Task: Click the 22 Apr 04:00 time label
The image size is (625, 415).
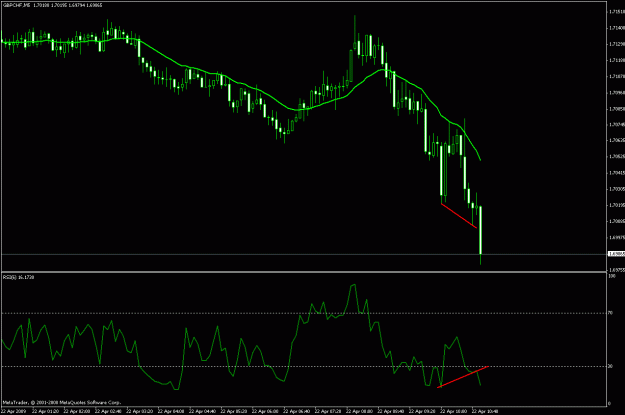Action: click(171, 411)
